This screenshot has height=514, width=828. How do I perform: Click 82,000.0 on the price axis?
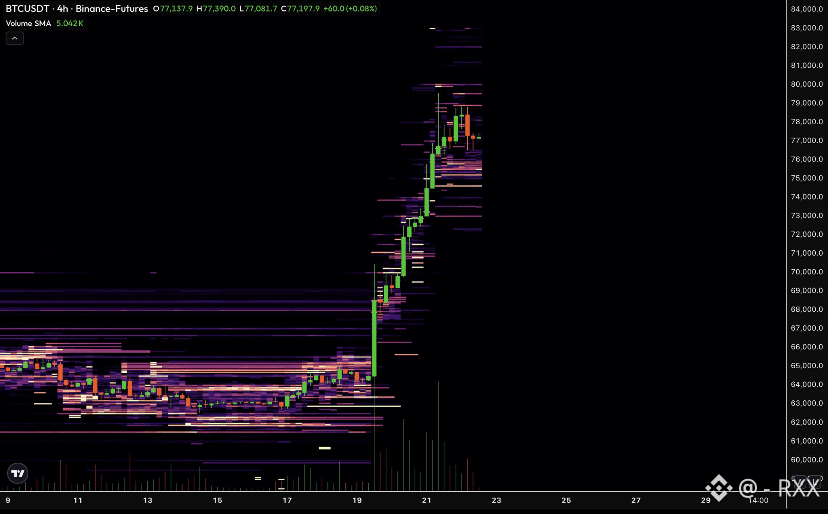tap(806, 46)
